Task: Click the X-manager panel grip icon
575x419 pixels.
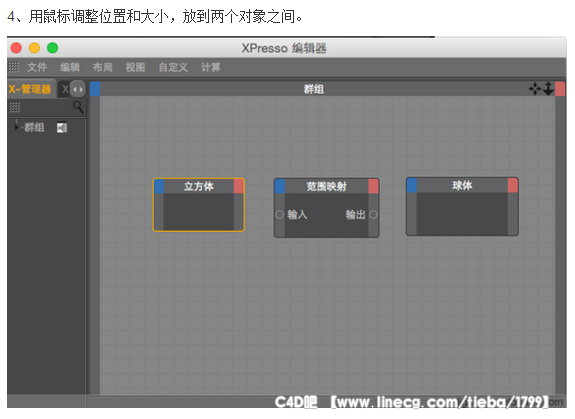Action: [15, 107]
